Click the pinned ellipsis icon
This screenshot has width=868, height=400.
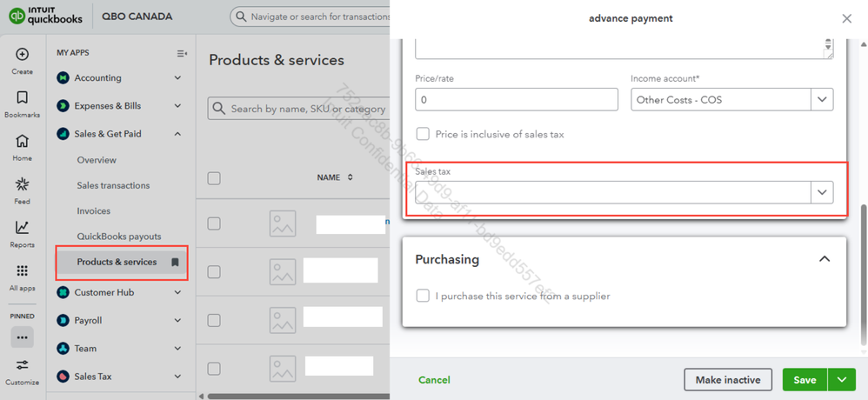pyautogui.click(x=22, y=337)
